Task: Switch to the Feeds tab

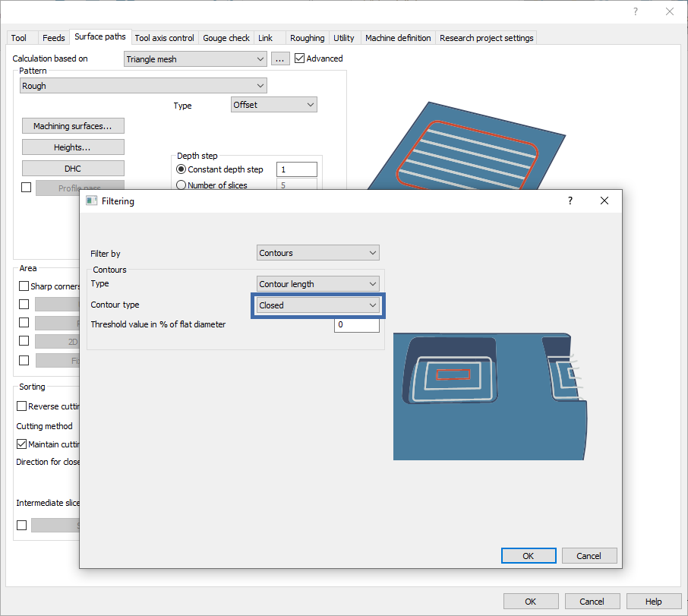Action: pos(53,38)
